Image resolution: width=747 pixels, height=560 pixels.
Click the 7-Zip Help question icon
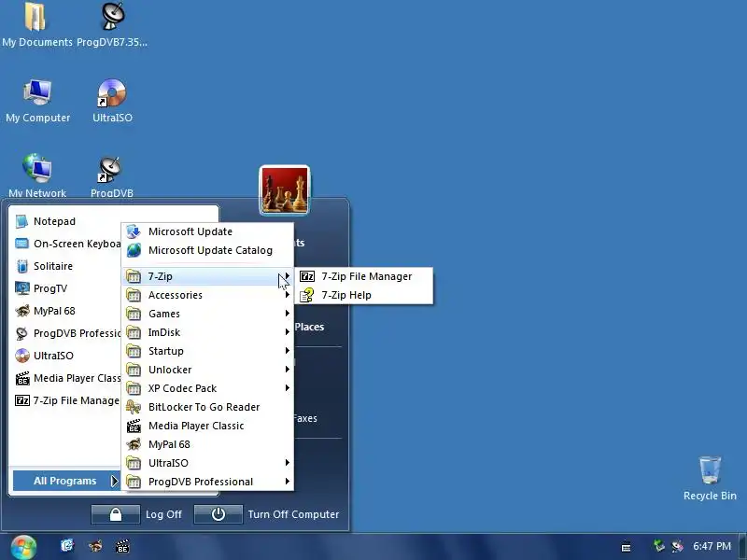pos(307,295)
